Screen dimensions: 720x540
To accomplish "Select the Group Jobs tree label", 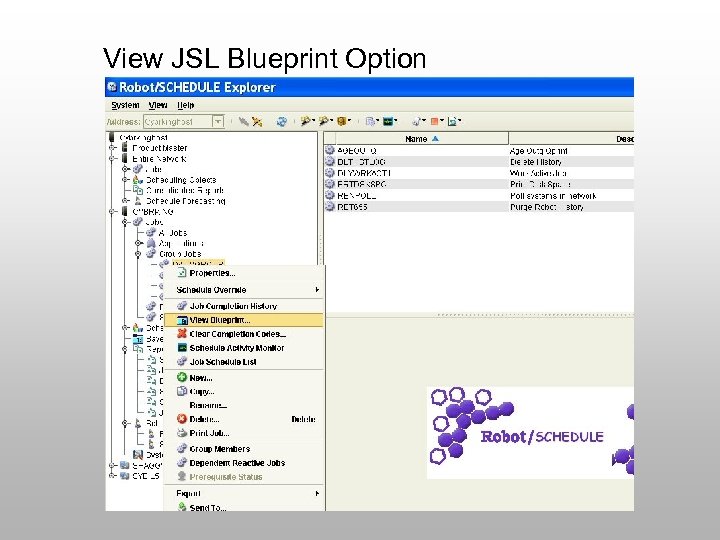I will (x=180, y=253).
